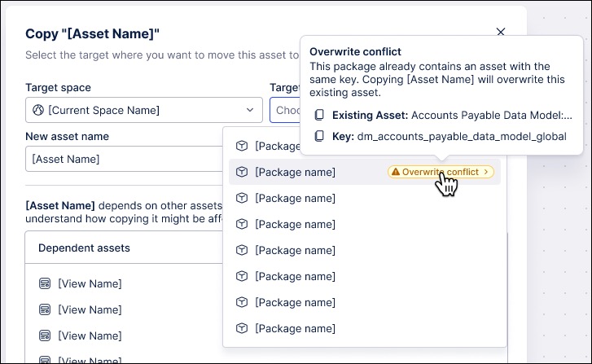
Task: Click the globe icon in Target space field
Action: pos(37,110)
